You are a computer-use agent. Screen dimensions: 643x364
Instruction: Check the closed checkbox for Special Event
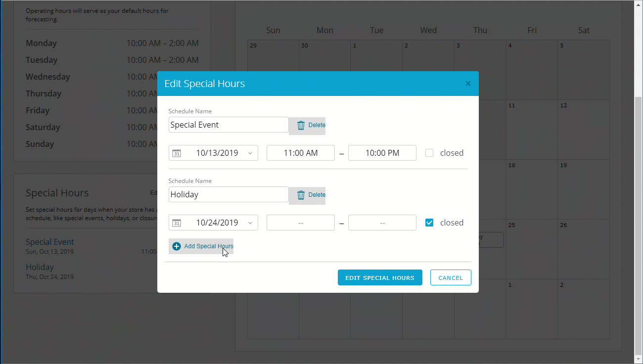(429, 153)
